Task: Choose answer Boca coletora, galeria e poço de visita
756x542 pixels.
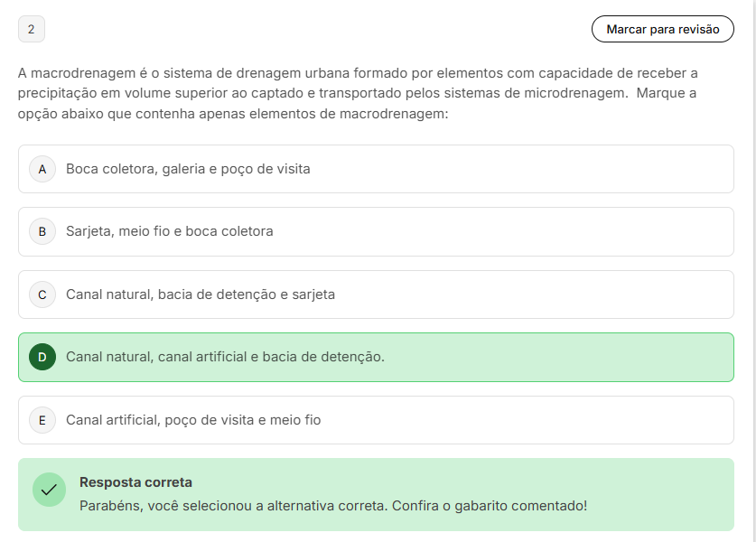Action: tap(188, 169)
